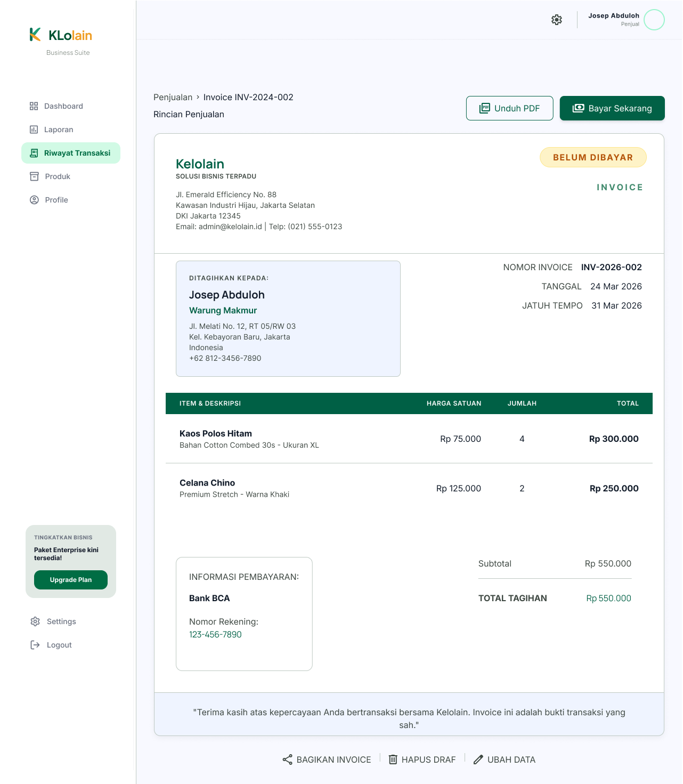Click the Riwayat Transaksi receipt icon

coord(34,153)
